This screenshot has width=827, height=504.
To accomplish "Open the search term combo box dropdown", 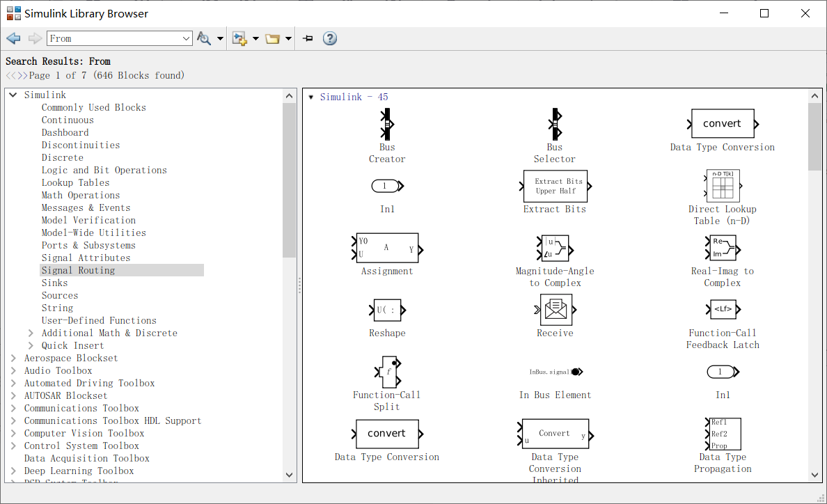I will (x=186, y=38).
